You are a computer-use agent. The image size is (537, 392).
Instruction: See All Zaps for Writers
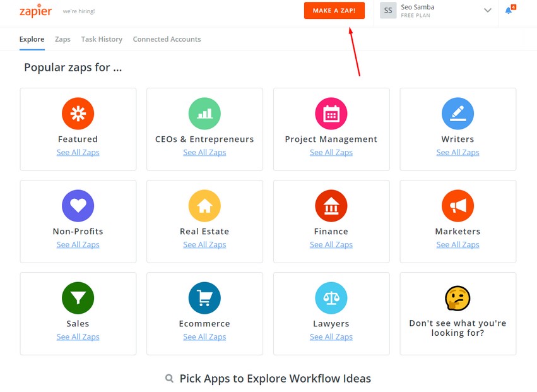pyautogui.click(x=458, y=153)
